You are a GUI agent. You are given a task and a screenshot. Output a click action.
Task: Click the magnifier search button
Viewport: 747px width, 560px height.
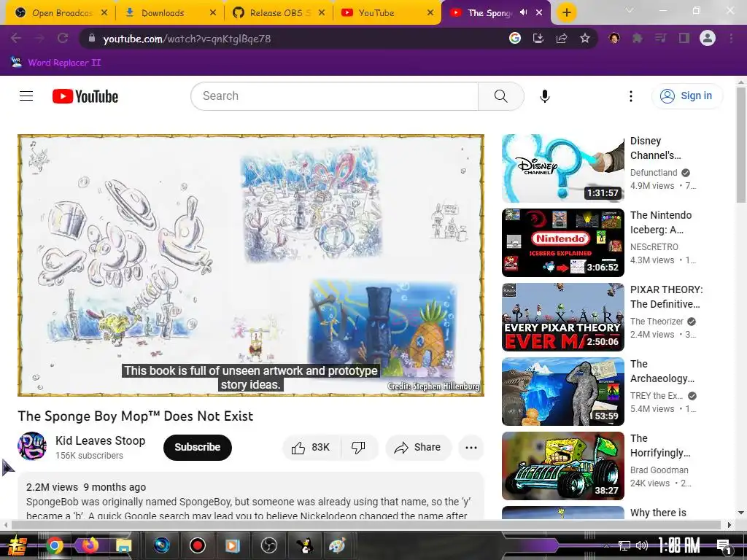tap(500, 96)
